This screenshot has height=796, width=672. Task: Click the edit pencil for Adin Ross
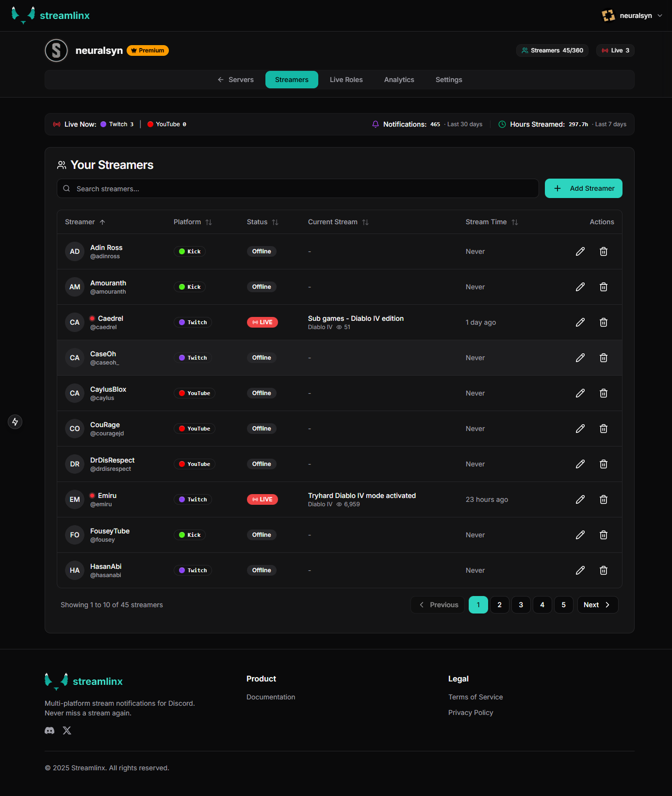click(580, 251)
